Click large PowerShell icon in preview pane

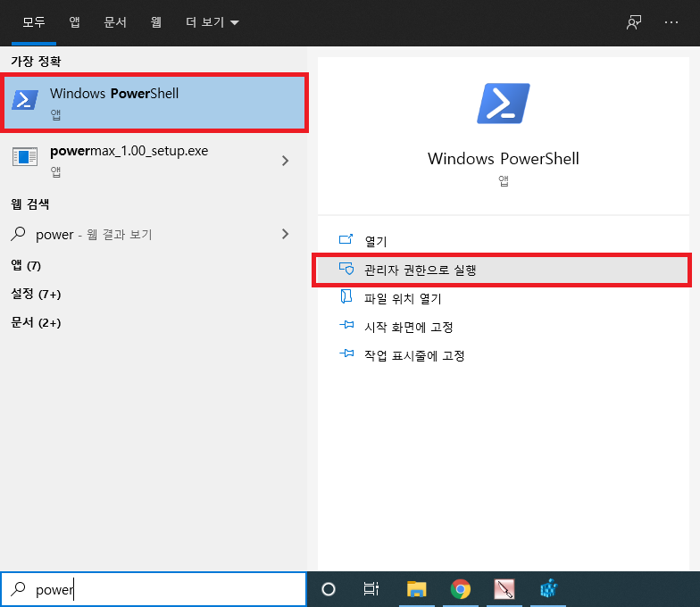pos(504,104)
